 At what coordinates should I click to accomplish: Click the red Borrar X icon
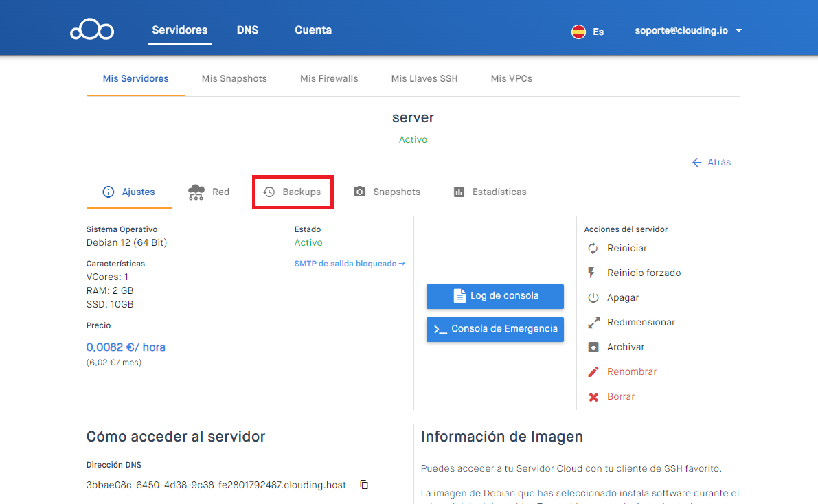(593, 397)
